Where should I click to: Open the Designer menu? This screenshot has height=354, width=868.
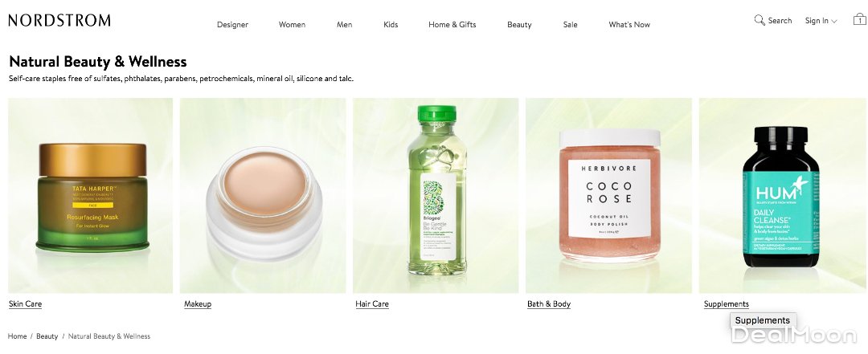(x=232, y=24)
